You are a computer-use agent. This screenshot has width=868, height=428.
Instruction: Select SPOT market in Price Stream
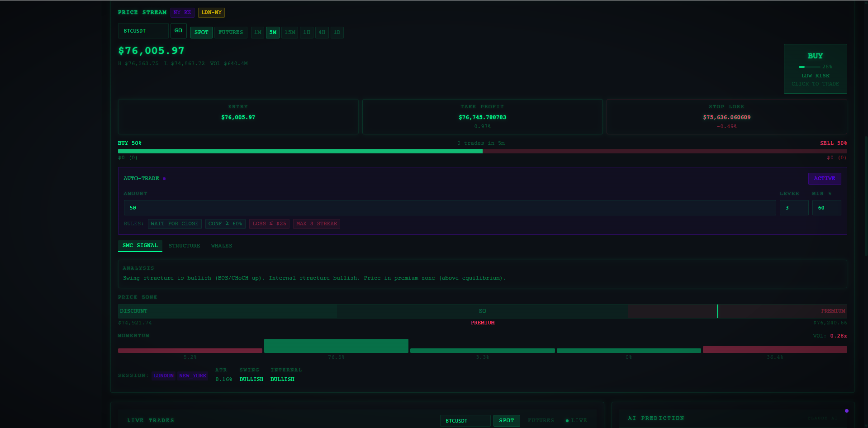[x=201, y=33]
